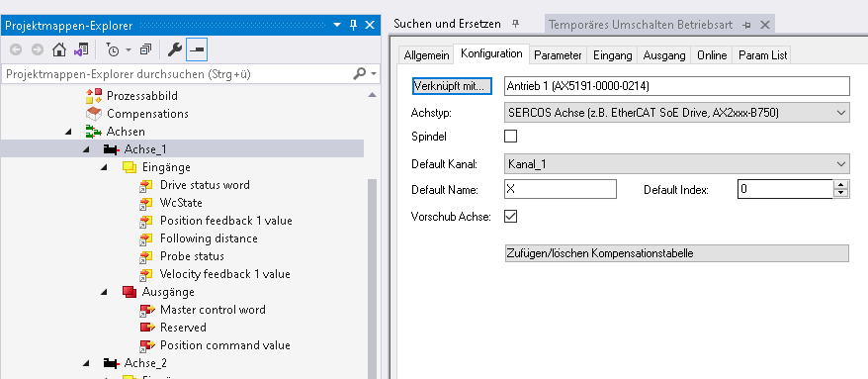The width and height of the screenshot is (868, 379).
Task: Click the Achse_2 axis icon
Action: coord(112,363)
